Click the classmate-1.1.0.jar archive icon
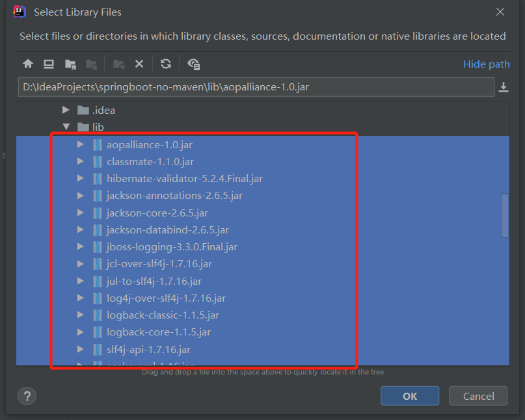Image resolution: width=525 pixels, height=420 pixels. [98, 162]
